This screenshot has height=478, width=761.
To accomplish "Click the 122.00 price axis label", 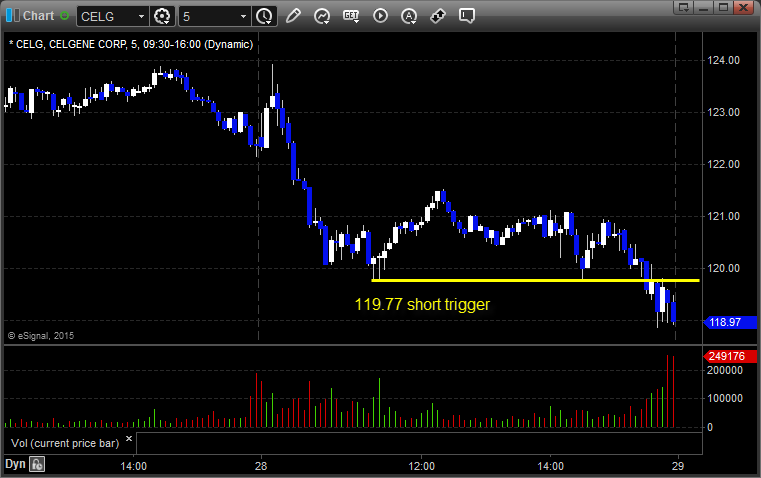I will pyautogui.click(x=724, y=164).
